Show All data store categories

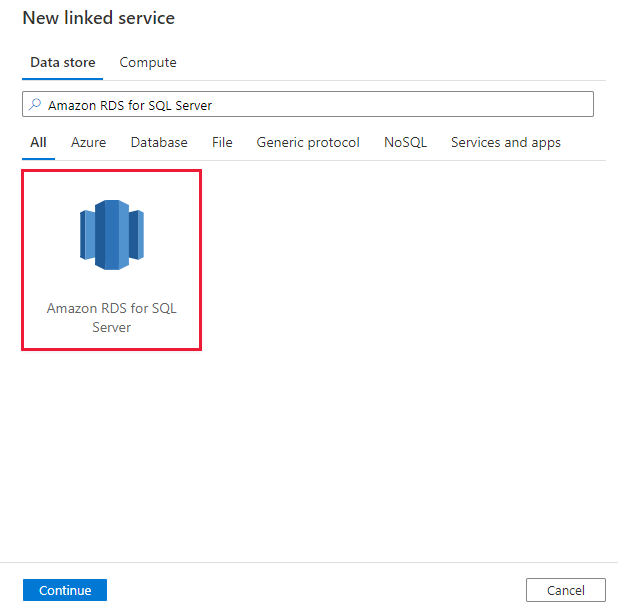point(38,142)
